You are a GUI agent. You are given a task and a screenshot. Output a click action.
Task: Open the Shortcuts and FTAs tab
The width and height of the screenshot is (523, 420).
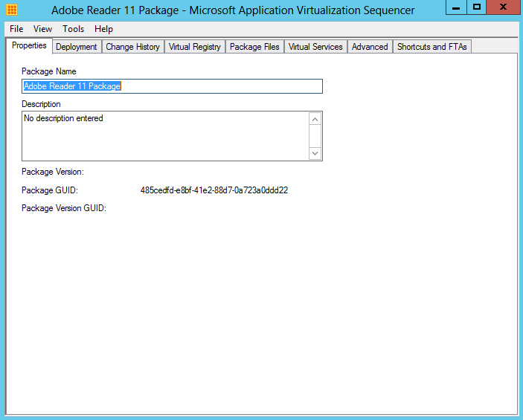[432, 47]
